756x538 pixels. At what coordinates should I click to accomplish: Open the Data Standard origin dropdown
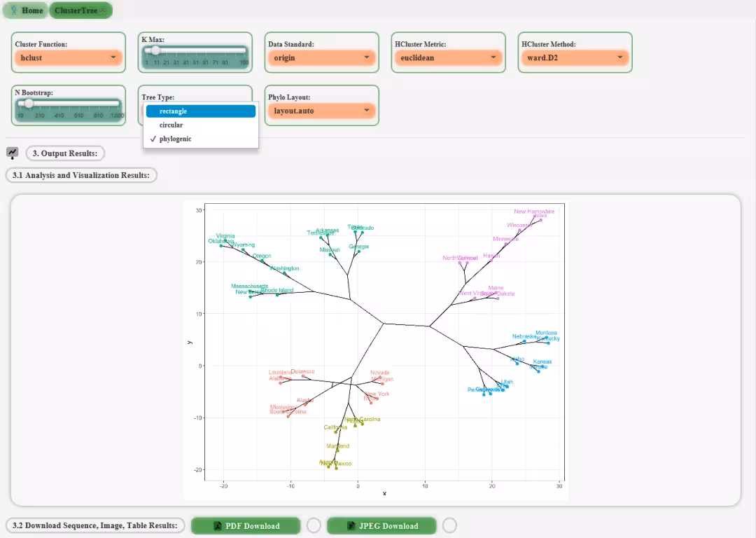(x=321, y=58)
